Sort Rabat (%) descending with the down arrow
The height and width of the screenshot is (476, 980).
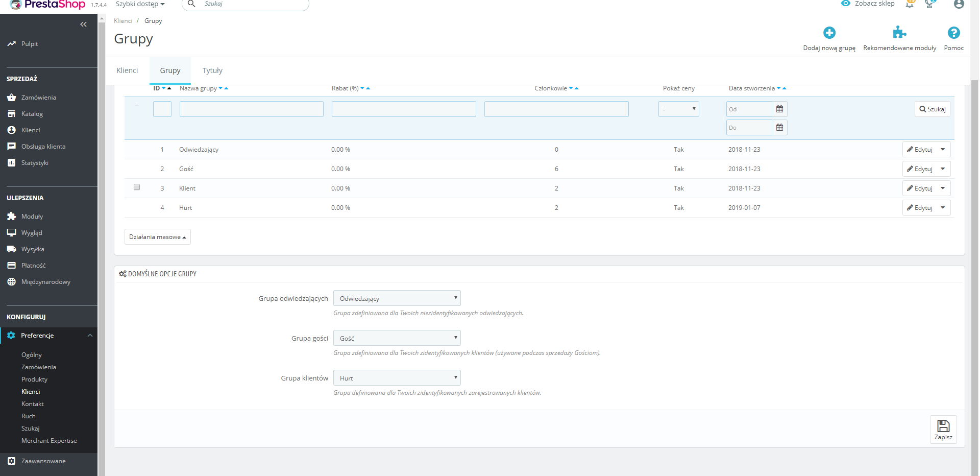coord(362,88)
